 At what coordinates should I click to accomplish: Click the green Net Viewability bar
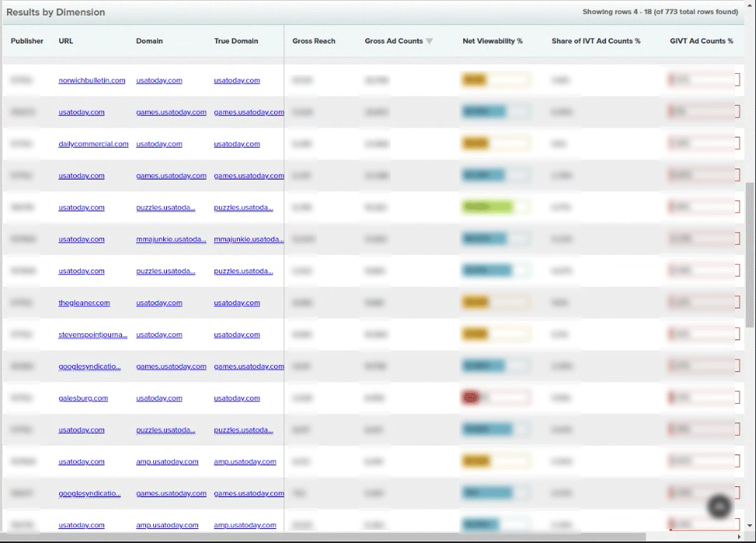(496, 207)
